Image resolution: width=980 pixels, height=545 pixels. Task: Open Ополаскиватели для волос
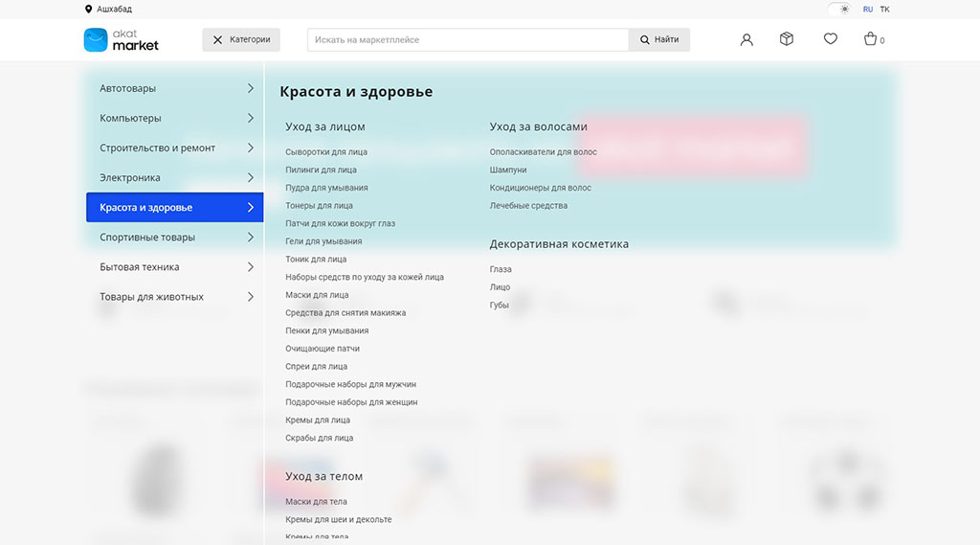coord(544,152)
